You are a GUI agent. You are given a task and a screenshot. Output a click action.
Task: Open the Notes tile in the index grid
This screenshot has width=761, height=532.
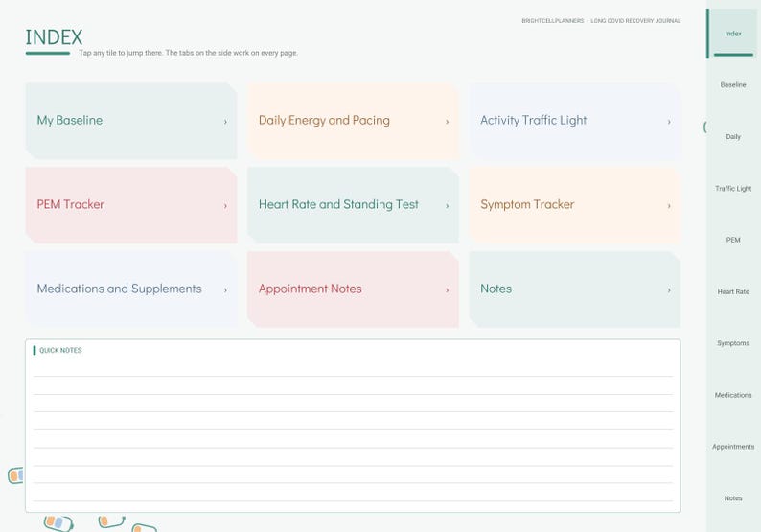(x=575, y=289)
